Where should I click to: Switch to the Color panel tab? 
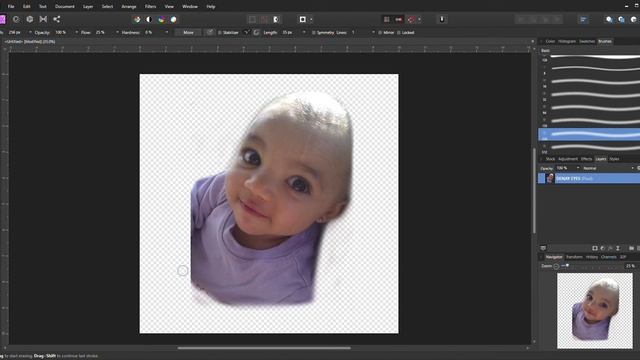pyautogui.click(x=550, y=41)
